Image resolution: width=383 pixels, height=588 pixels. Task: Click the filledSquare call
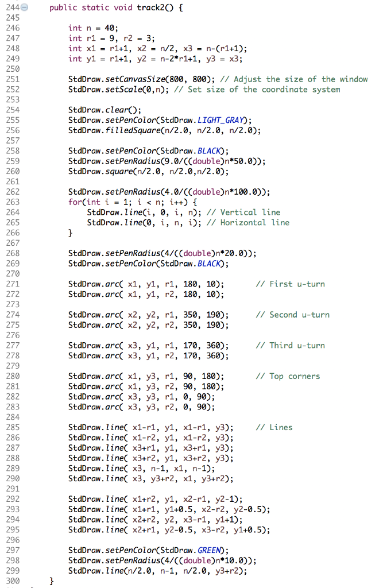coord(164,130)
